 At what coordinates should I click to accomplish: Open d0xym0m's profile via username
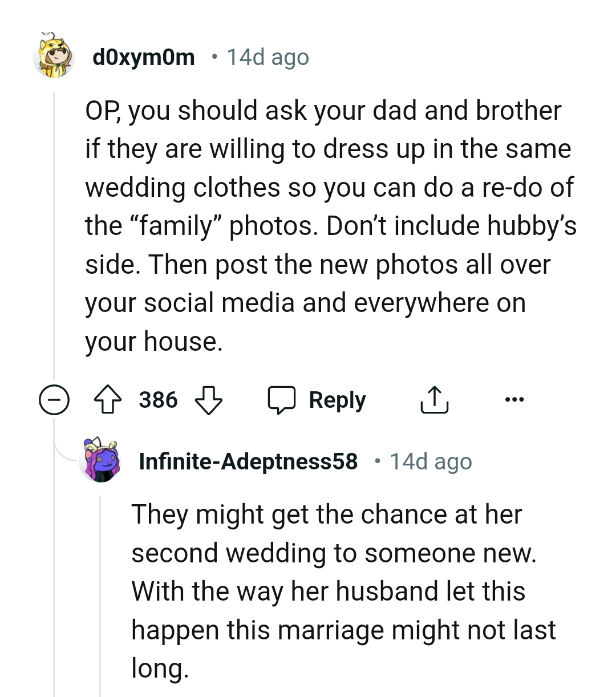(143, 56)
